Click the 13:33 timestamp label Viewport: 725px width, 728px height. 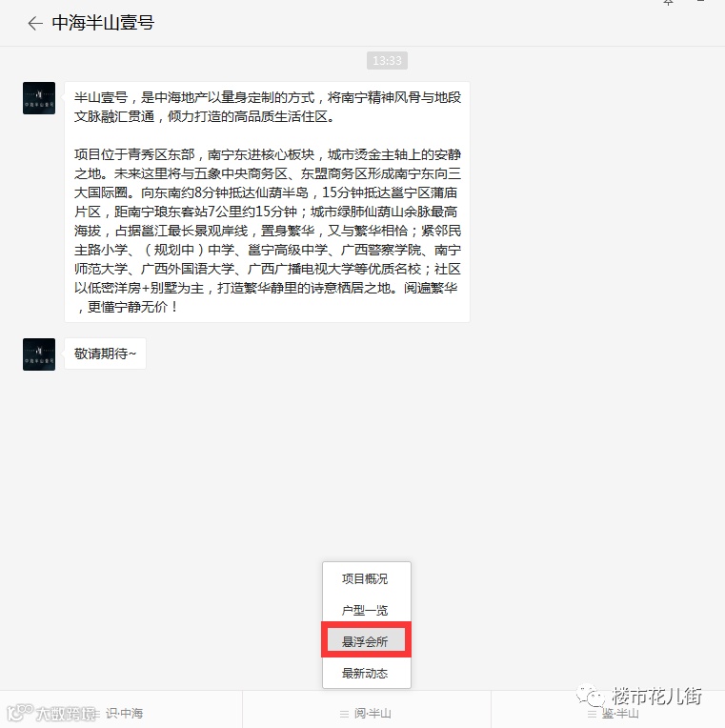[x=387, y=61]
